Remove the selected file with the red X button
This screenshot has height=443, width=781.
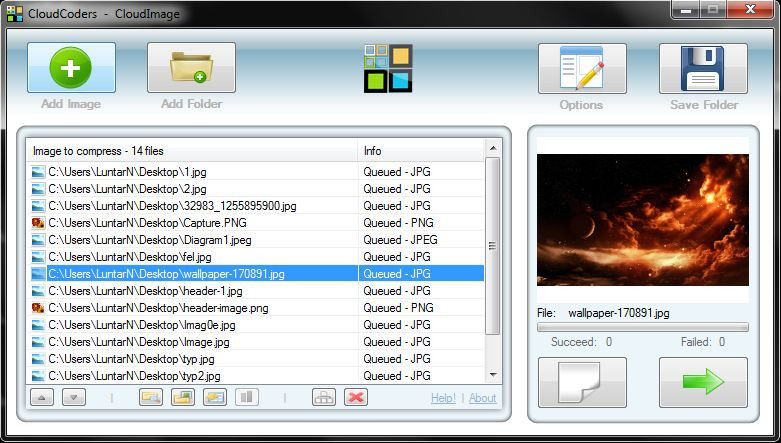(x=356, y=397)
